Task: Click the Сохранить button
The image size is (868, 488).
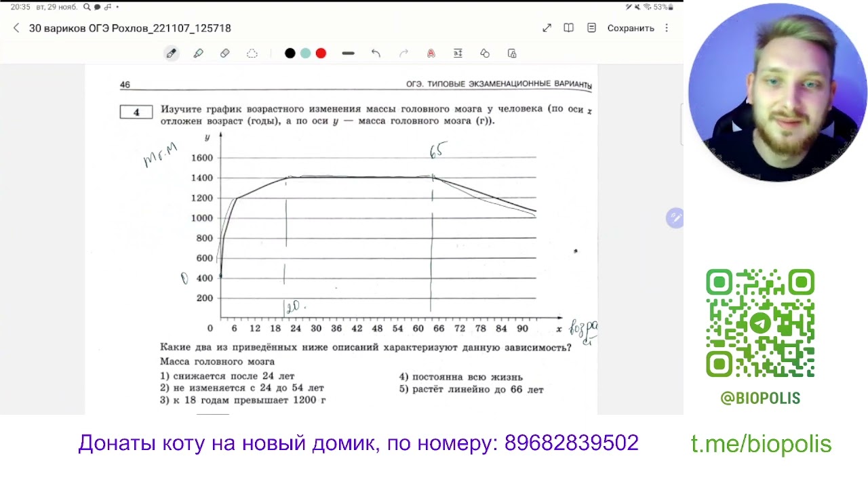Action: click(x=631, y=28)
